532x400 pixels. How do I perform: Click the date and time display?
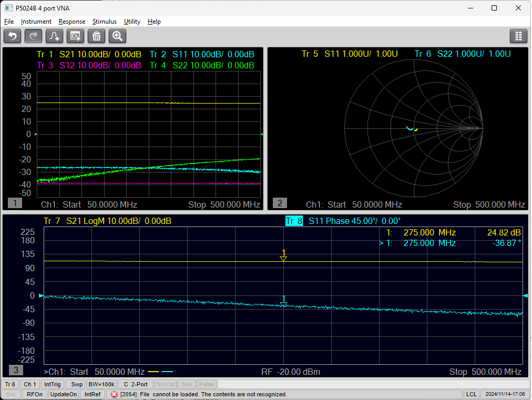tap(505, 394)
